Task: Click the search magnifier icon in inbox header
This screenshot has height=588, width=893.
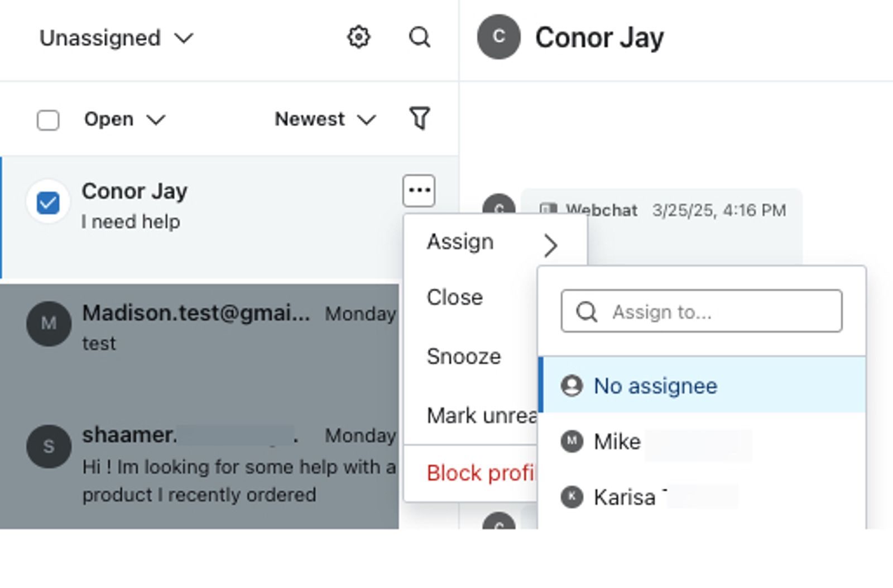Action: coord(420,37)
